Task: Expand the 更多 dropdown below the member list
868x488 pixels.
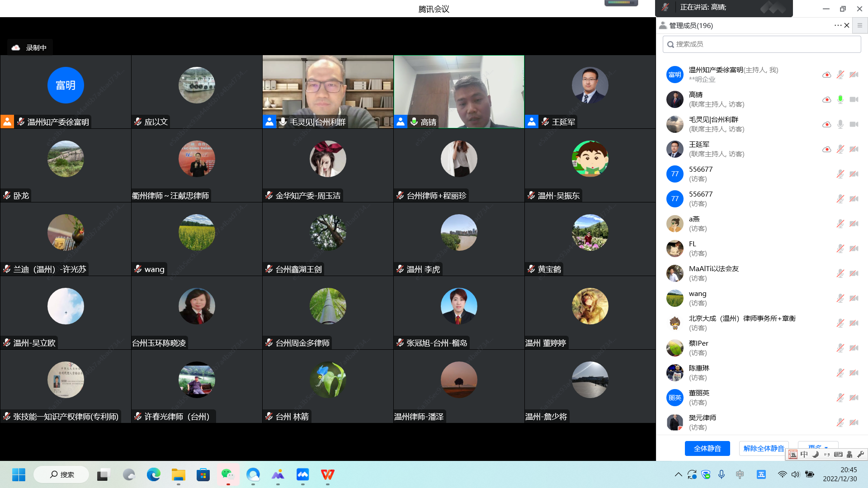Action: tap(818, 445)
